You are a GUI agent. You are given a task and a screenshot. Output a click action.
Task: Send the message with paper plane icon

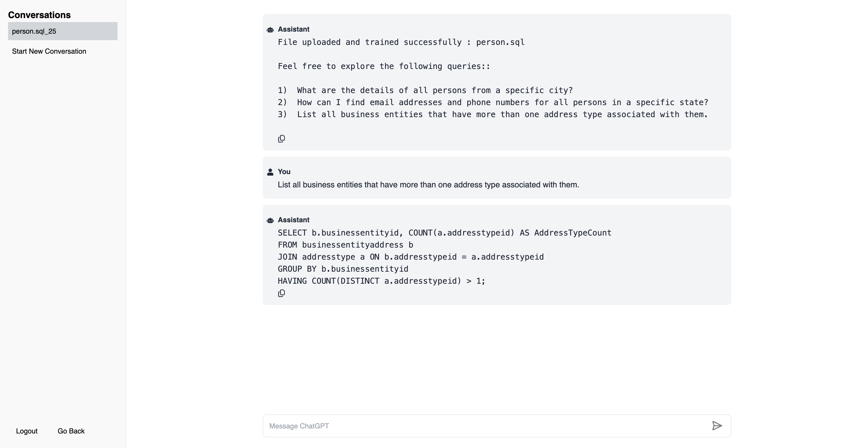717,426
